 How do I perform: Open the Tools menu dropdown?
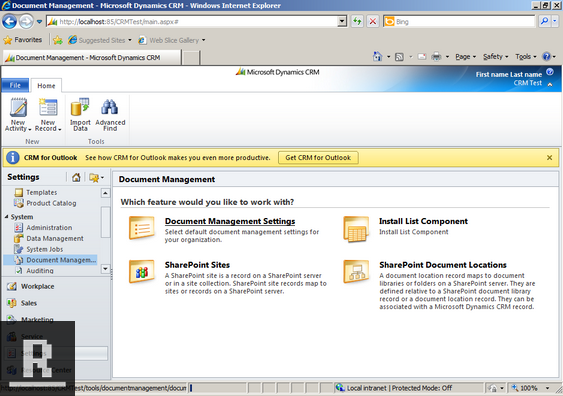[526, 57]
